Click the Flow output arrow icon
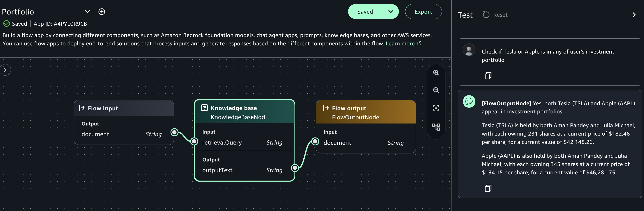The height and width of the screenshot is (211, 644). click(326, 108)
